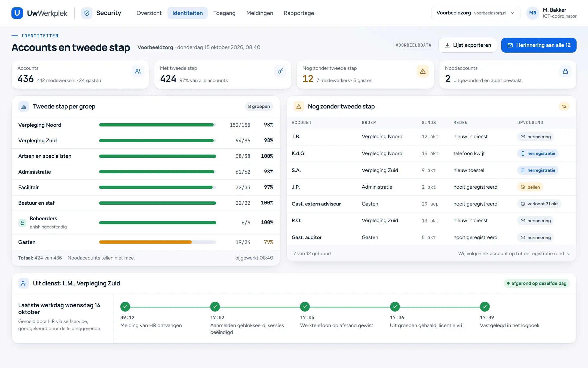Click the 17:04 Werktelefoon gewist checkmark

point(305,307)
